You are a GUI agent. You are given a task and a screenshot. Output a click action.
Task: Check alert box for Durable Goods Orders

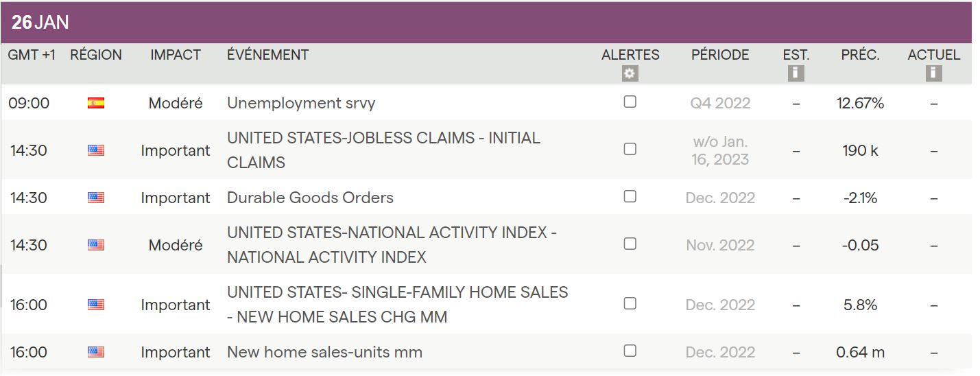[x=630, y=196]
